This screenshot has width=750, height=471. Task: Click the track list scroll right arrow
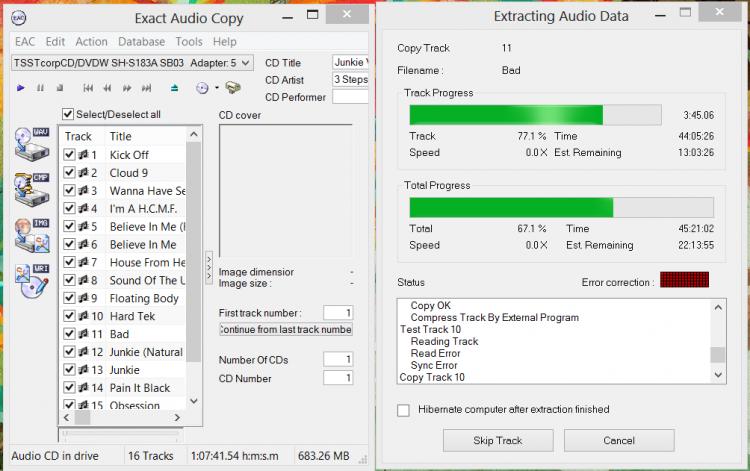pos(177,417)
